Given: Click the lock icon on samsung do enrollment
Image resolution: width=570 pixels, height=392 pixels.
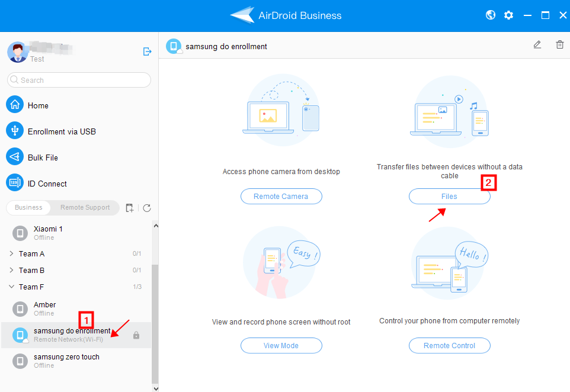Looking at the screenshot, I should tap(136, 335).
